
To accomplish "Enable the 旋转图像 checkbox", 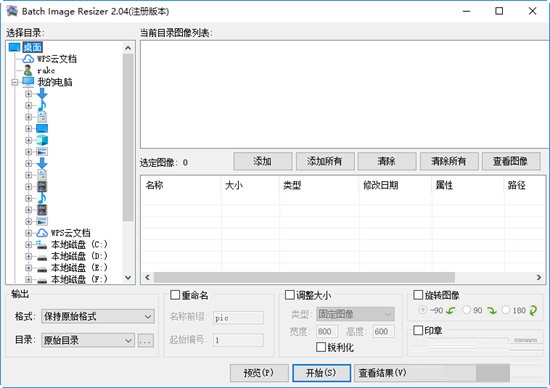I will (418, 295).
